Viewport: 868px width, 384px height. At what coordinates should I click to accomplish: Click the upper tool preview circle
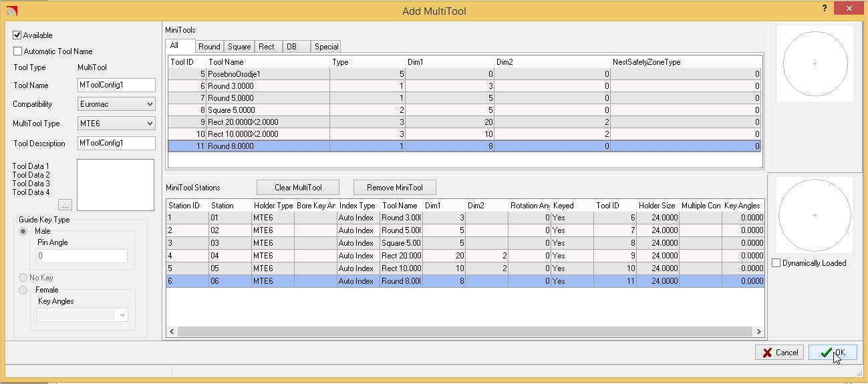click(x=815, y=63)
